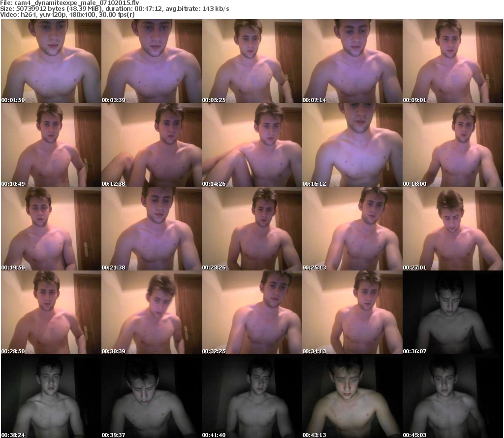
Task: Select the thumbnail timestamped 00:18:00
Action: coord(453,145)
